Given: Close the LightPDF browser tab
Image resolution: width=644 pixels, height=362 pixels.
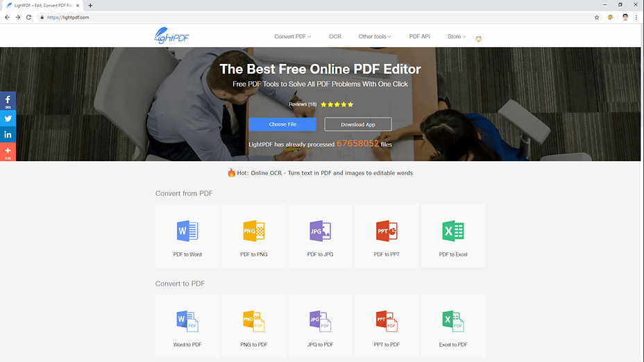Looking at the screenshot, I should coord(78,6).
